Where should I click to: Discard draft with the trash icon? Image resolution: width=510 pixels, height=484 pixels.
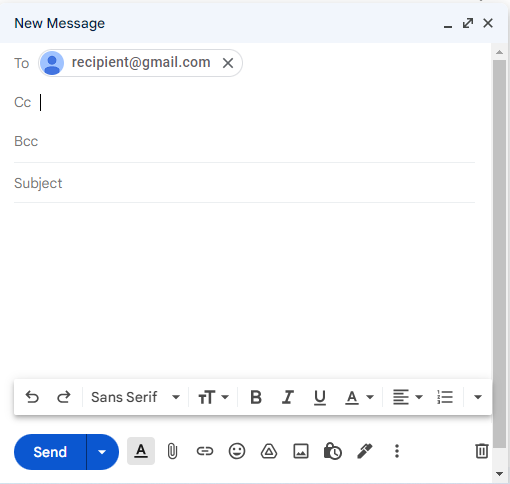pos(481,451)
